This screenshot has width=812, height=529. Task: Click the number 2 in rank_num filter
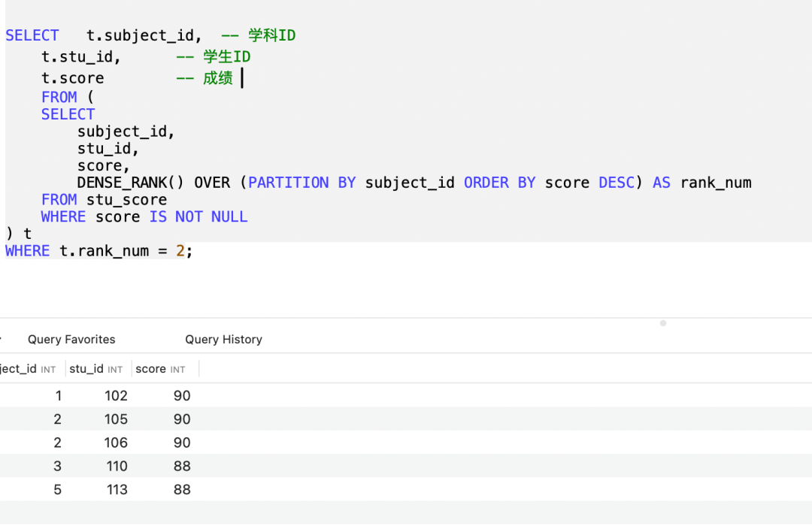click(180, 251)
